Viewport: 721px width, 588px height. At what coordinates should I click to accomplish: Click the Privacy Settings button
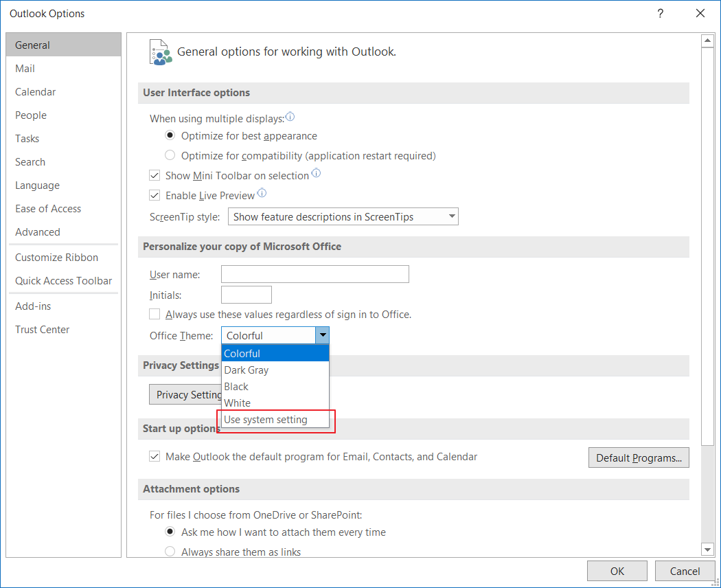click(185, 395)
